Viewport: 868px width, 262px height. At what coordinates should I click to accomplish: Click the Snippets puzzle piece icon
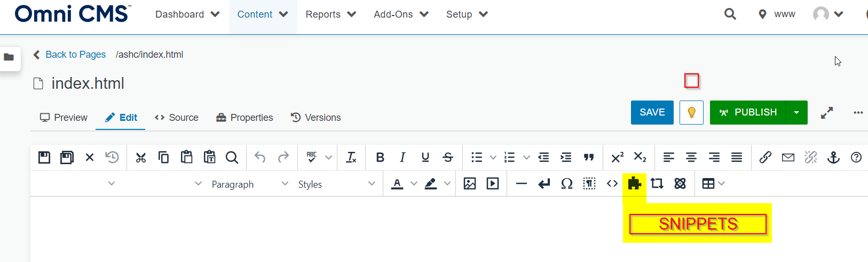pyautogui.click(x=634, y=184)
